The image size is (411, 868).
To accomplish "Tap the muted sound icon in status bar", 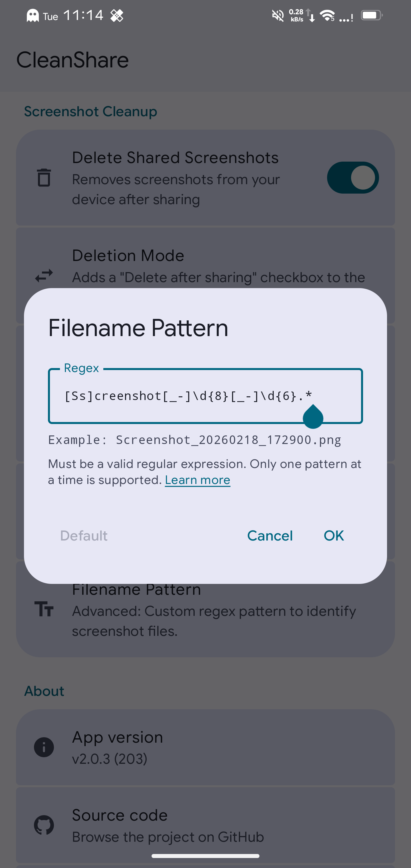I will point(278,15).
